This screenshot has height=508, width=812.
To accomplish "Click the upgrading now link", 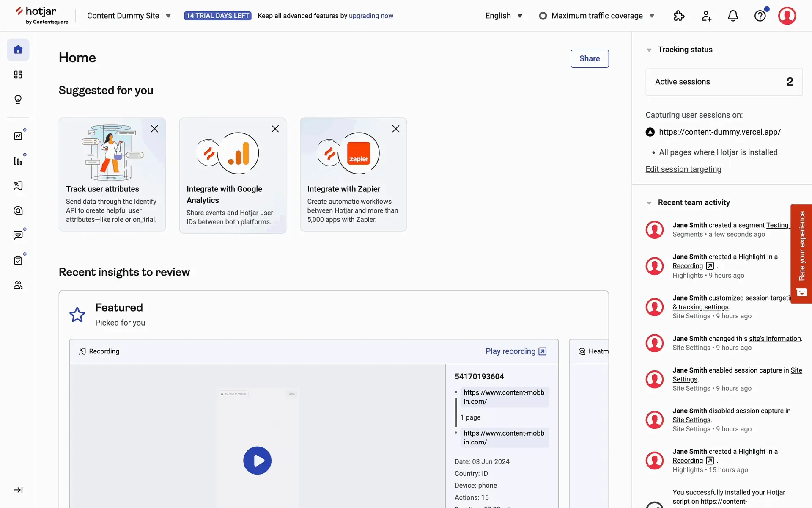I will coord(371,16).
